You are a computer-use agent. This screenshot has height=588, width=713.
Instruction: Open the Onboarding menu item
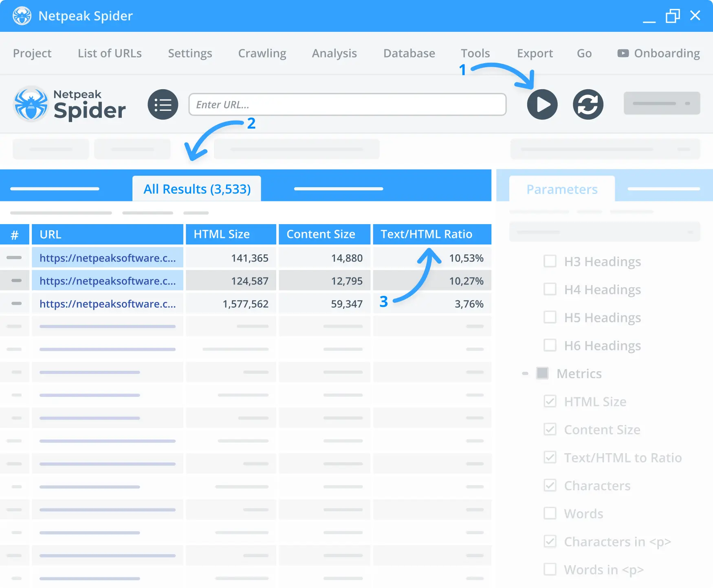click(658, 53)
